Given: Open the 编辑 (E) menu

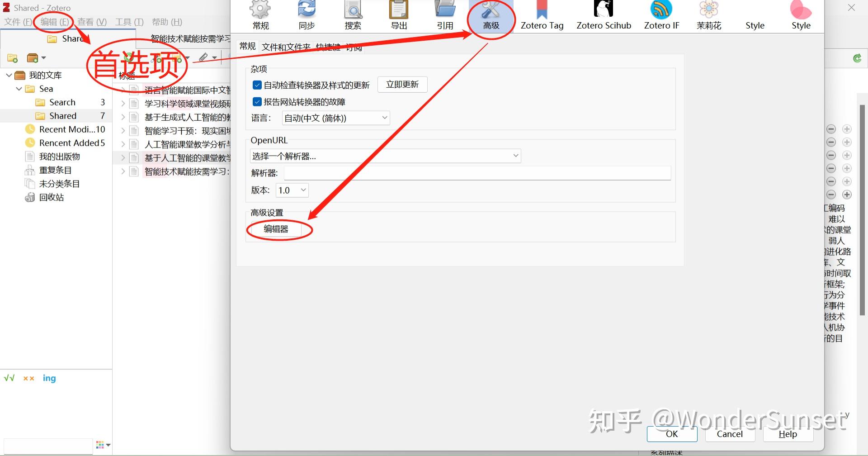Looking at the screenshot, I should click(x=54, y=22).
